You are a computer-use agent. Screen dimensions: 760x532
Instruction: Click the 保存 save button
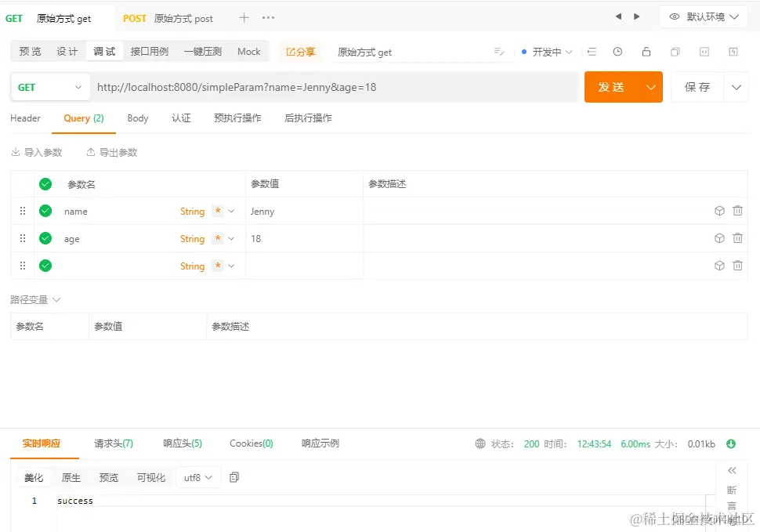point(697,87)
